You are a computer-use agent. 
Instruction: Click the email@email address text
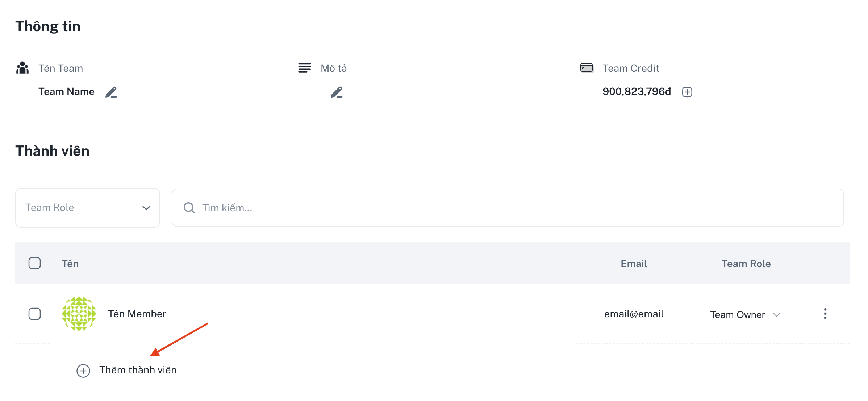pyautogui.click(x=633, y=314)
